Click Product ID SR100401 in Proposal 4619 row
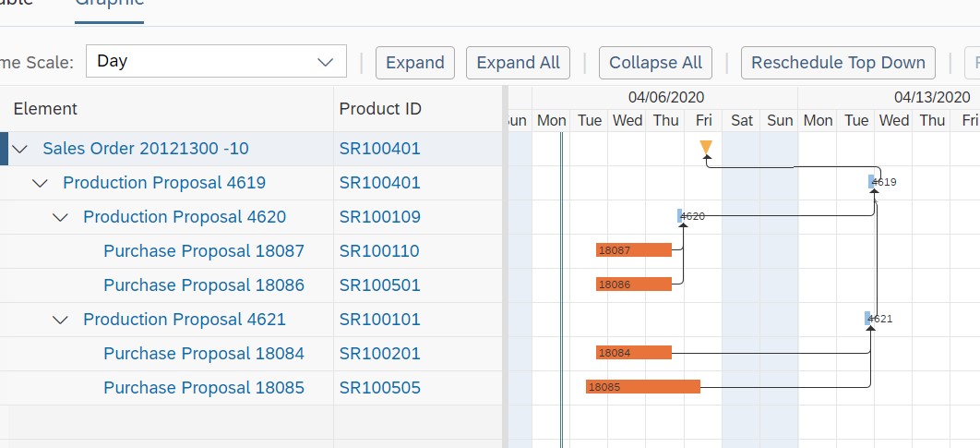Image resolution: width=980 pixels, height=448 pixels. click(x=380, y=183)
